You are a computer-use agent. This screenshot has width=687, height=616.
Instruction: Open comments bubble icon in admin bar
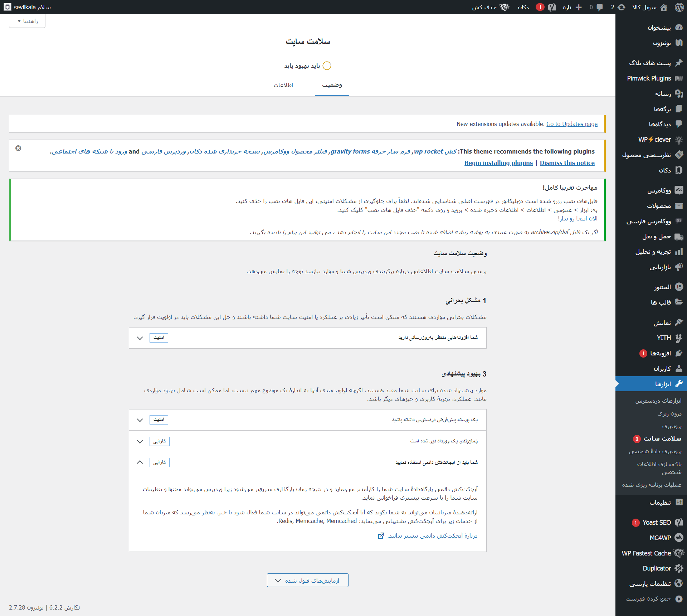click(600, 7)
